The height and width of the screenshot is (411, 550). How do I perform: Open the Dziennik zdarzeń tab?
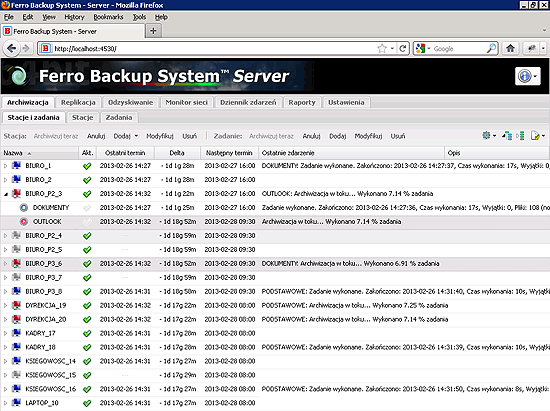pyautogui.click(x=248, y=102)
